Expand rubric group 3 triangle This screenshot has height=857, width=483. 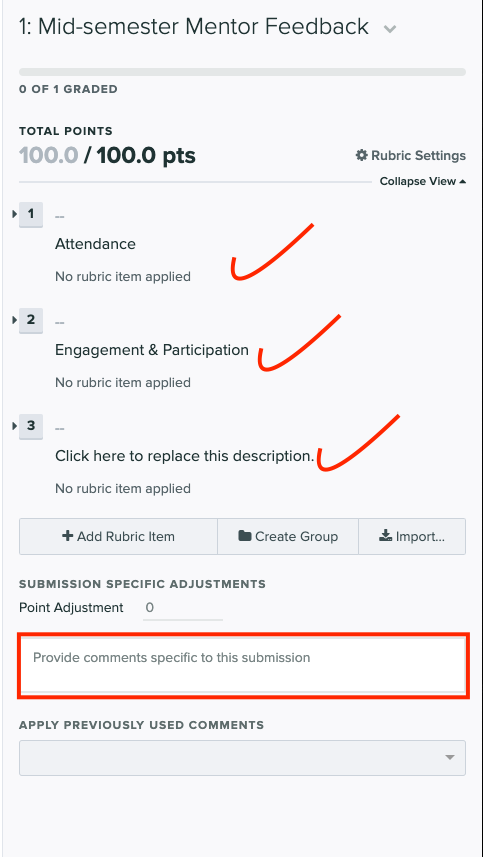click(x=15, y=426)
